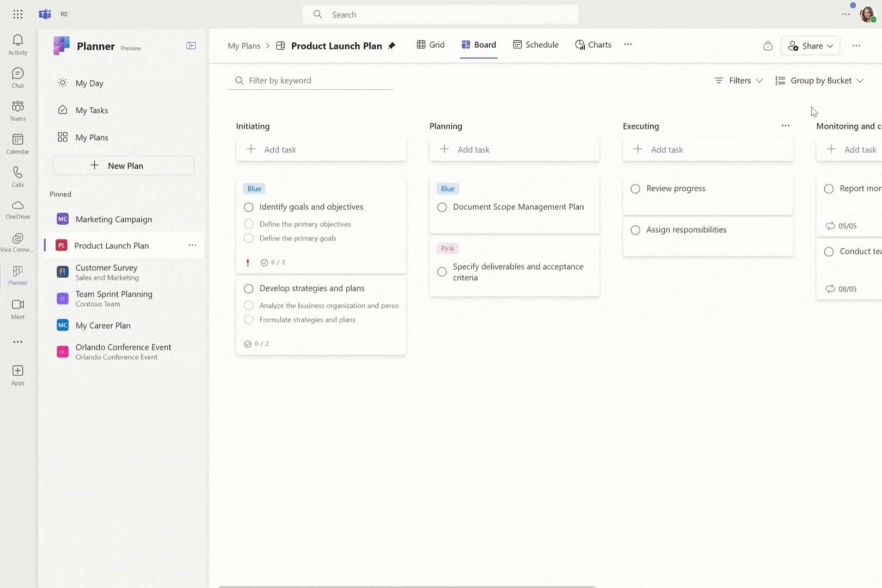Click the priority exclamation icon on Identify goals card
Viewport: 882px width, 588px height.
[248, 262]
